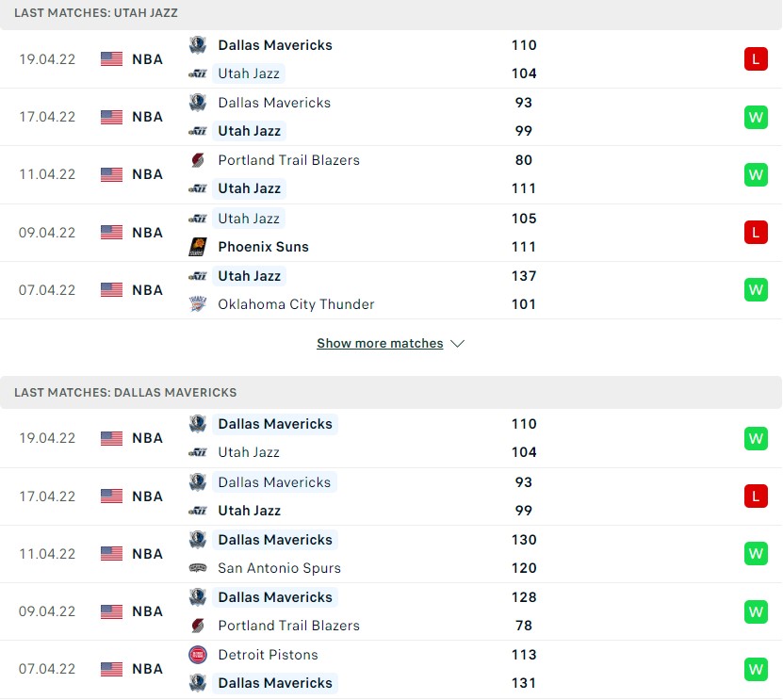Open the 137-101 score of Jazz vs Thunder
This screenshot has height=700, width=783.
tap(524, 290)
